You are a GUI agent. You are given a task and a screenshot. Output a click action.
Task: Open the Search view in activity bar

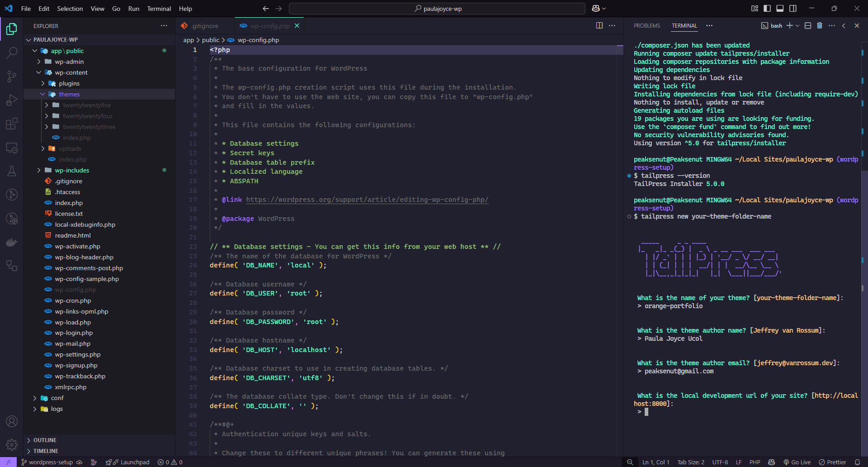[x=12, y=52]
